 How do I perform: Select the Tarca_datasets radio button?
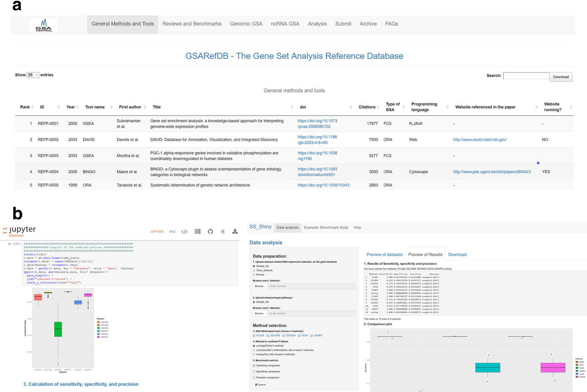pos(254,270)
